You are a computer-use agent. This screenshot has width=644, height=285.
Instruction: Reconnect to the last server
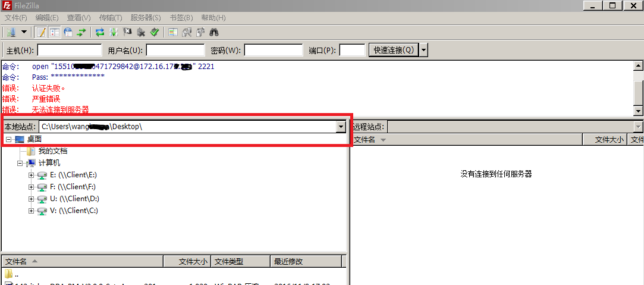[x=155, y=32]
